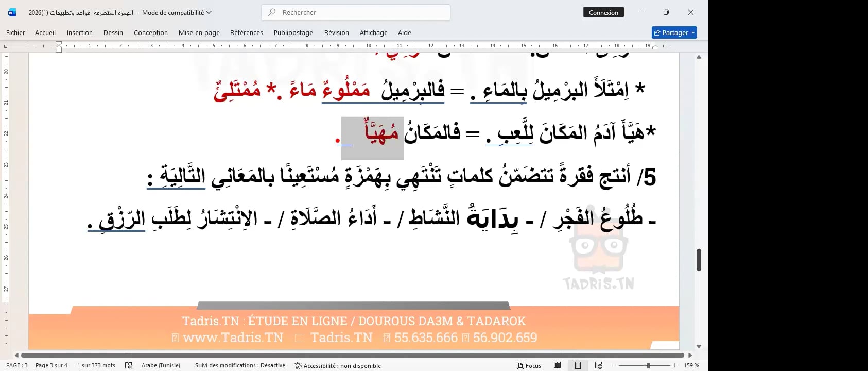
Task: Click the horizontal scrollbar left arrow
Action: (x=16, y=355)
